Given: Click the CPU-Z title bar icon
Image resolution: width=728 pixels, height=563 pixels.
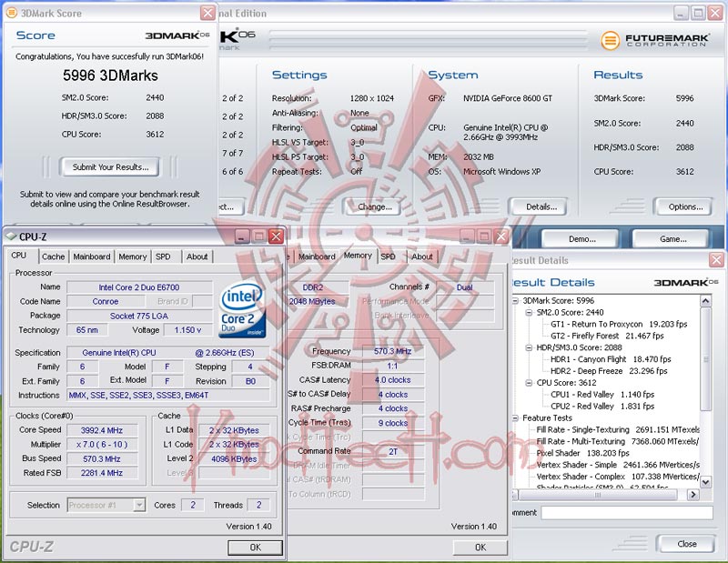Looking at the screenshot, I should [x=11, y=236].
